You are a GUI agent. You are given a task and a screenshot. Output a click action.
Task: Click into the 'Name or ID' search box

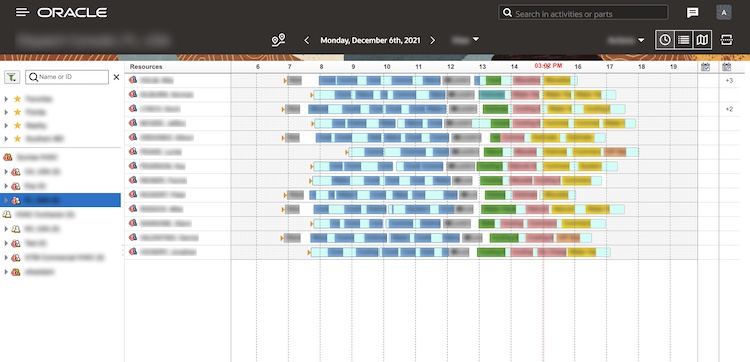click(x=67, y=77)
